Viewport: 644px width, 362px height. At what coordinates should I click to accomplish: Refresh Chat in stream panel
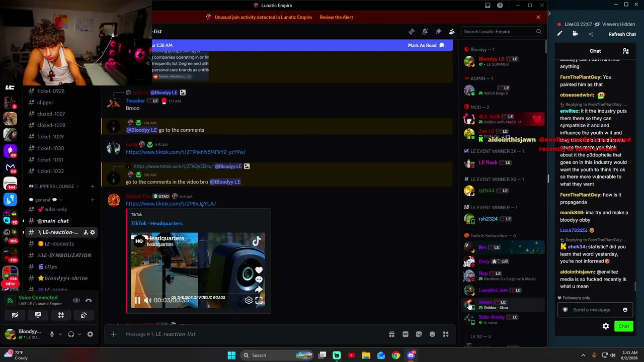pyautogui.click(x=622, y=34)
